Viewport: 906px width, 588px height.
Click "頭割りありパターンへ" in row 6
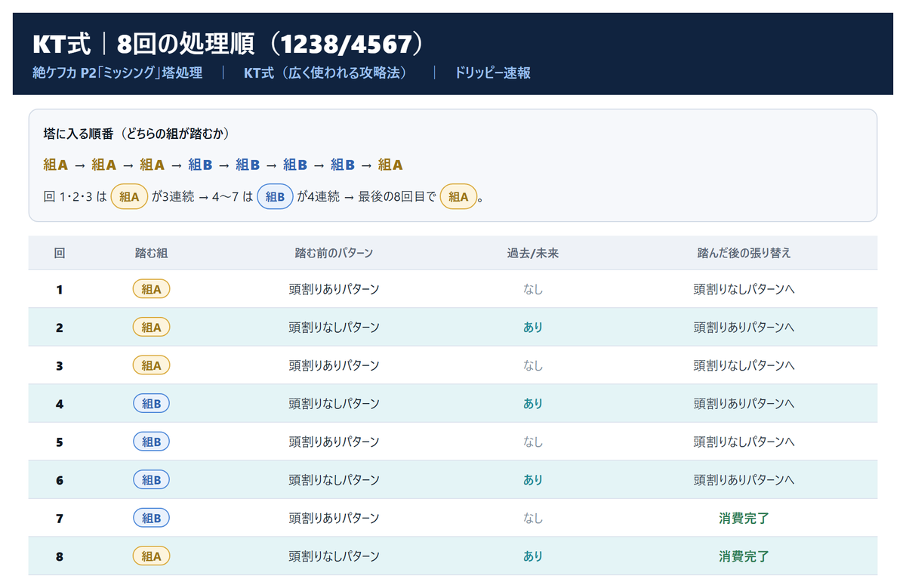click(744, 480)
